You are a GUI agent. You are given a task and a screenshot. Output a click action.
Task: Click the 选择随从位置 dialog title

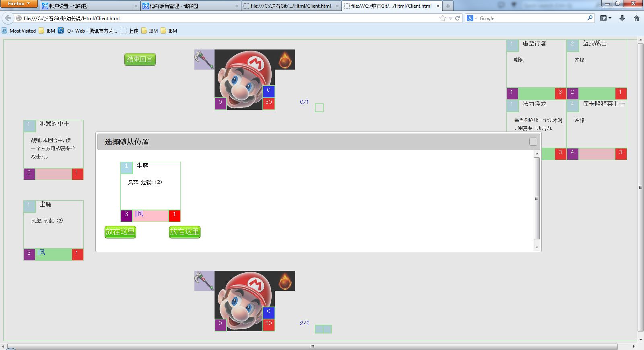pyautogui.click(x=127, y=142)
